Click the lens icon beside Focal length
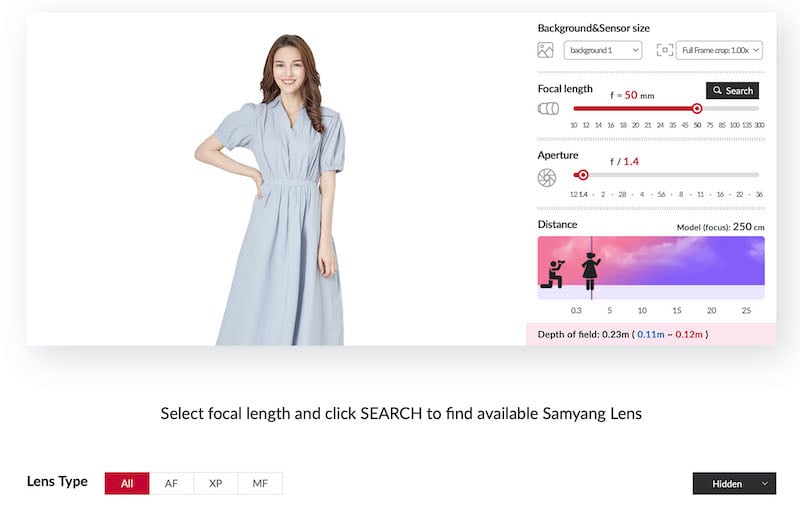The width and height of the screenshot is (800, 510). 548,109
